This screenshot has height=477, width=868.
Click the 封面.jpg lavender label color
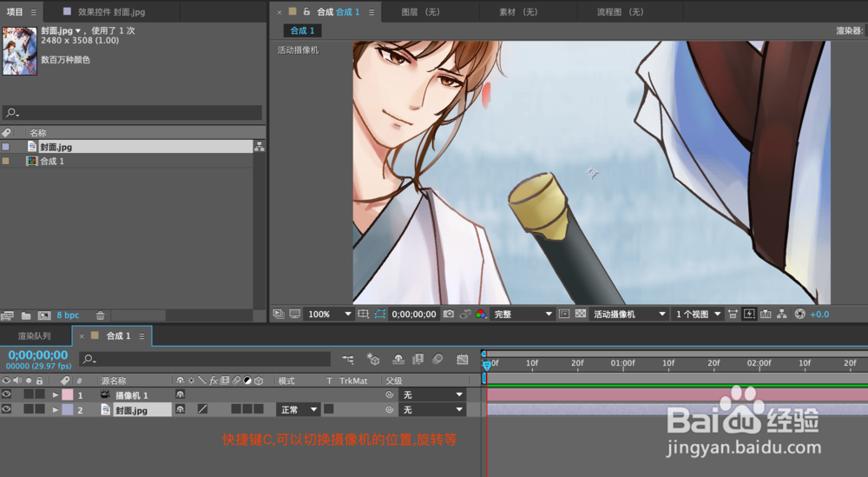(x=68, y=410)
